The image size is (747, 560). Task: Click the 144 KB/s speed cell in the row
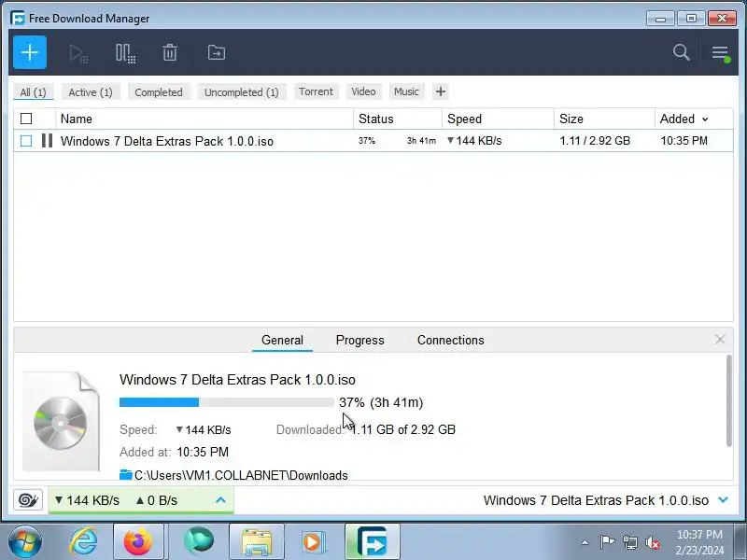coord(474,141)
